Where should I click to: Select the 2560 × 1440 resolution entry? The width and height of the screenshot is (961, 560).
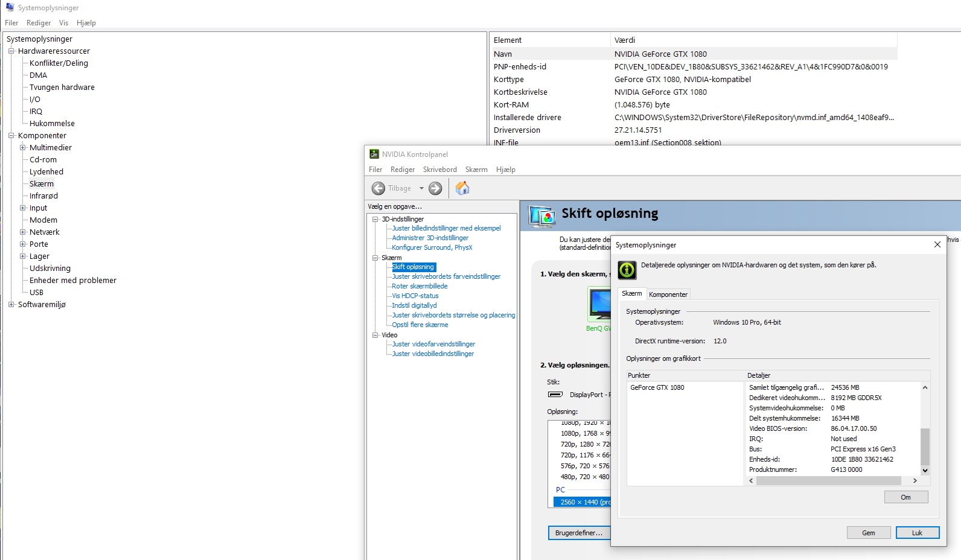tap(583, 502)
